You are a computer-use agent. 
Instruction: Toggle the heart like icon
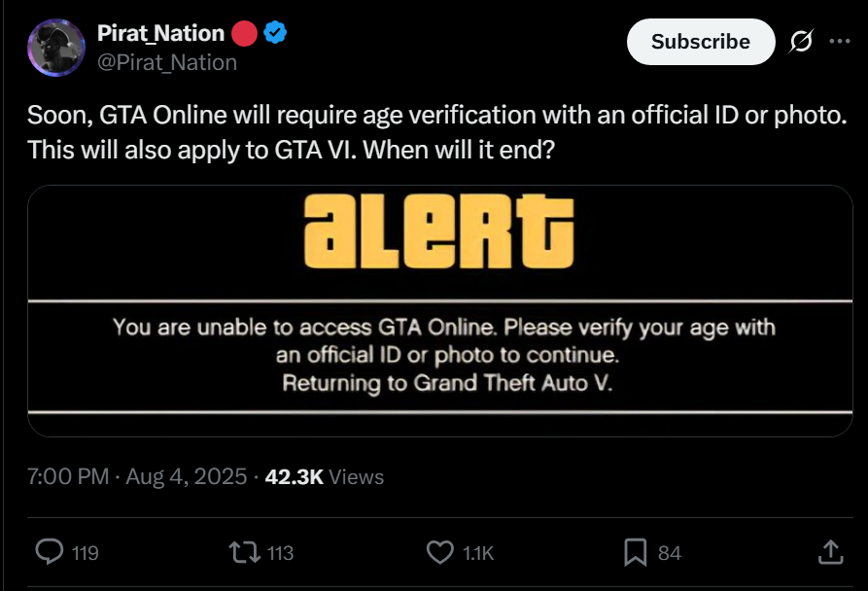pyautogui.click(x=440, y=552)
